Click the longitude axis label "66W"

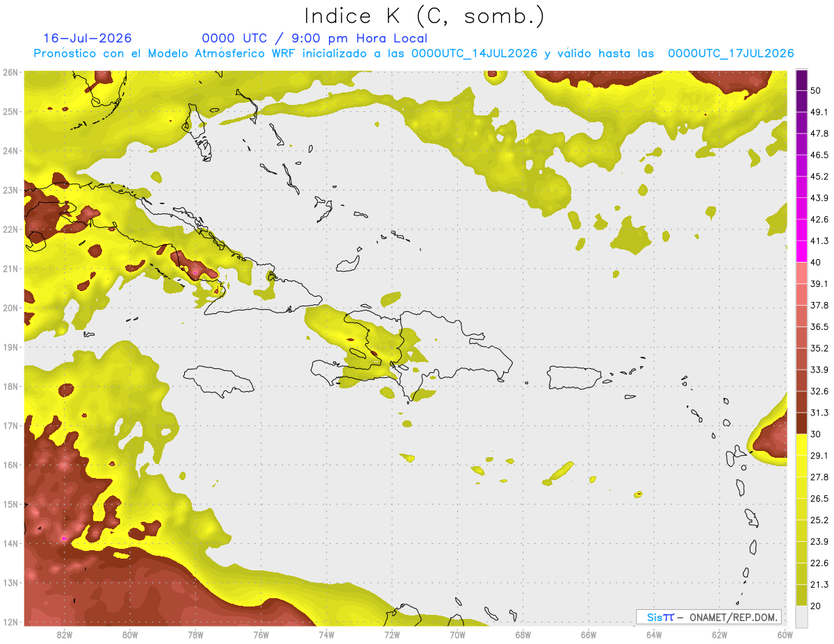tap(589, 634)
